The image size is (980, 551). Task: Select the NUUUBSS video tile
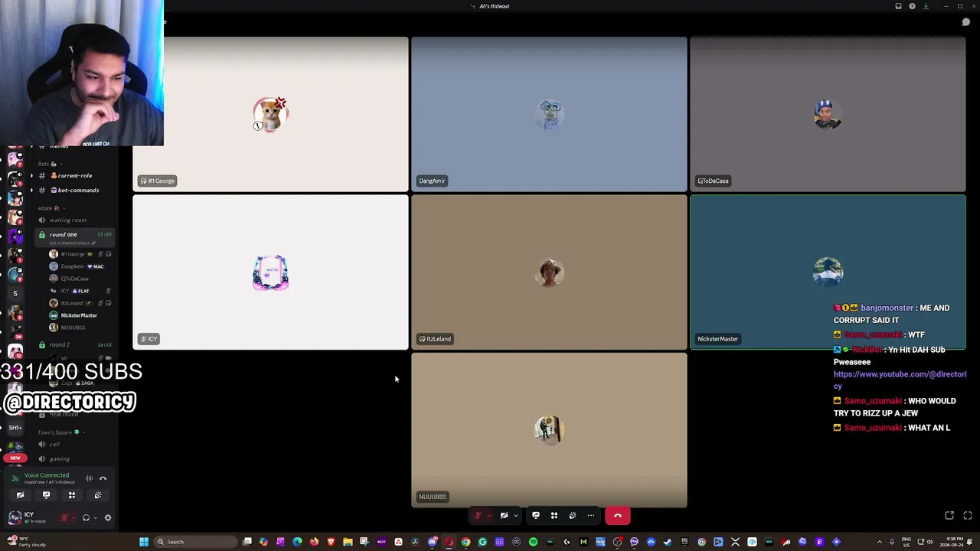pos(549,430)
